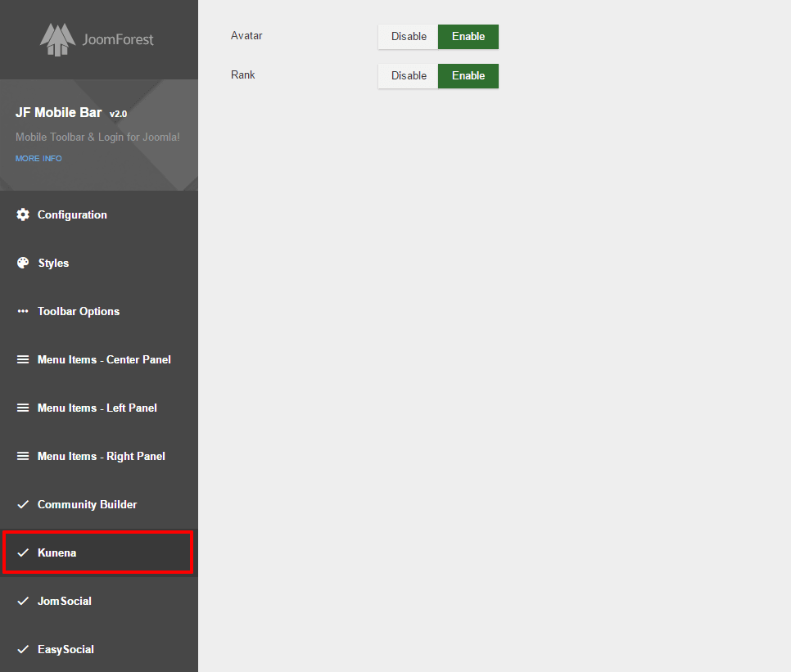791x672 pixels.
Task: Select the Kunena menu item
Action: click(x=99, y=553)
